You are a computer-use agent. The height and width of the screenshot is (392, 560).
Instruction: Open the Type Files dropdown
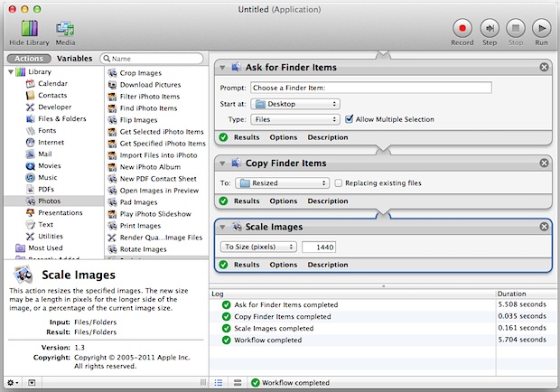pos(295,119)
